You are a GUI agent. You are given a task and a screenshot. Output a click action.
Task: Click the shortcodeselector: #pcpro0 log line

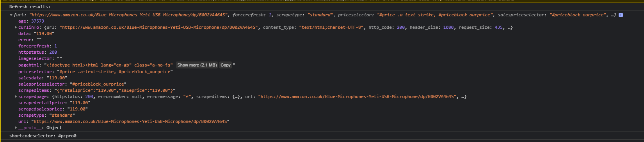coord(43,136)
